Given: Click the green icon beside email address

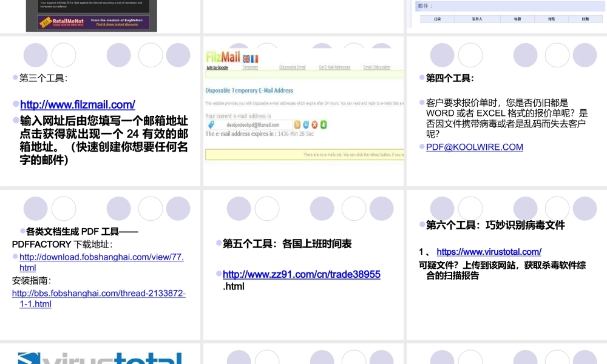Looking at the screenshot, I should pyautogui.click(x=324, y=124).
